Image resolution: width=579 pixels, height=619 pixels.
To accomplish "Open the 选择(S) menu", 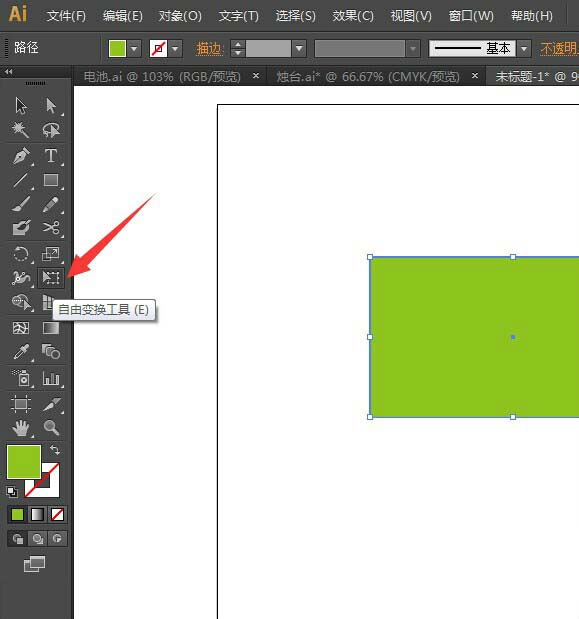I will (296, 16).
